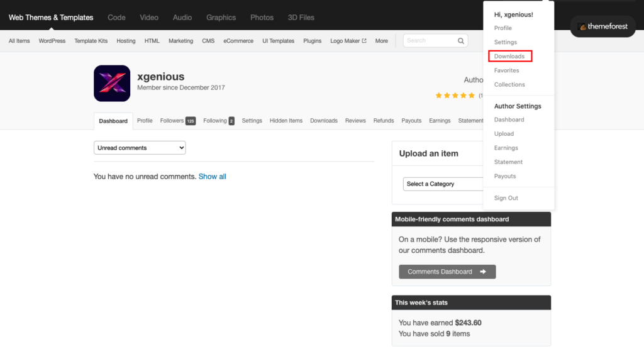Choose Upload under Author Settings
644x349 pixels.
tap(504, 134)
